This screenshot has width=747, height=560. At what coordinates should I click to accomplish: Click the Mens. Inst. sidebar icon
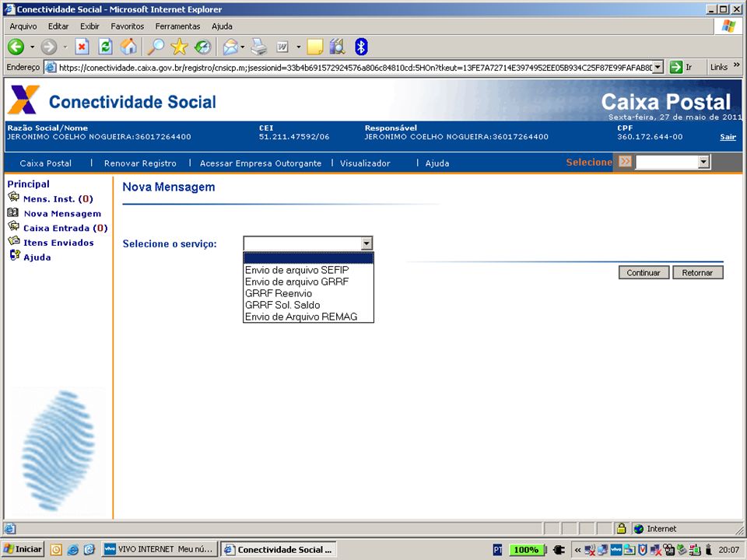pyautogui.click(x=13, y=197)
